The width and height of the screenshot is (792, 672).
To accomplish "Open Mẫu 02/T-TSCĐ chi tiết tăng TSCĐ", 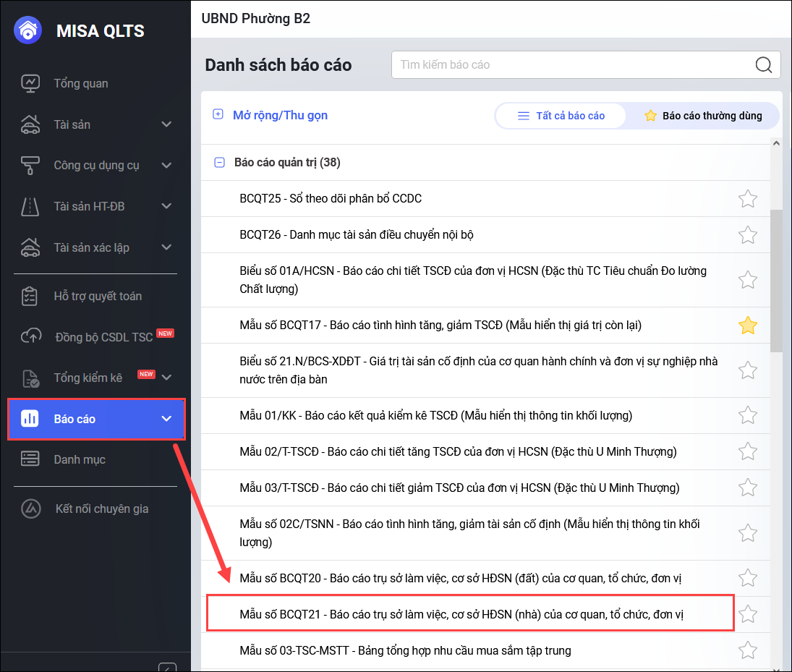I will click(458, 451).
